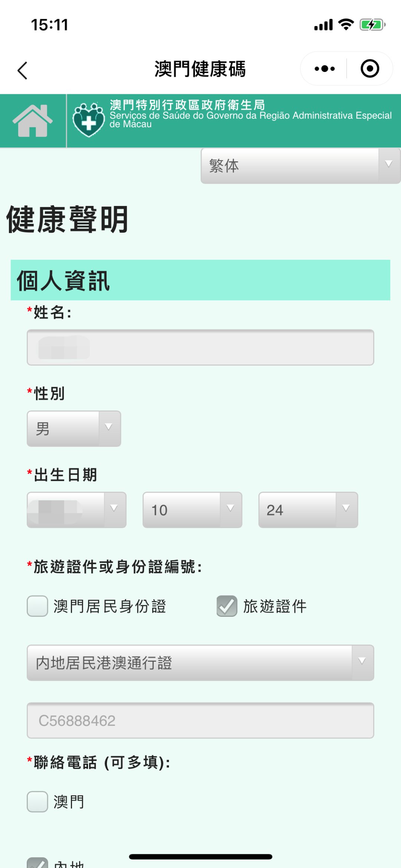Open the 繁体 language dropdown
Screen dimensions: 401x868
(300, 166)
